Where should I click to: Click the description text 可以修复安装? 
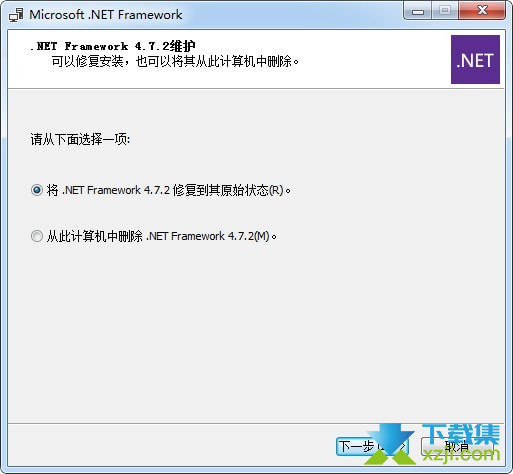pyautogui.click(x=88, y=61)
